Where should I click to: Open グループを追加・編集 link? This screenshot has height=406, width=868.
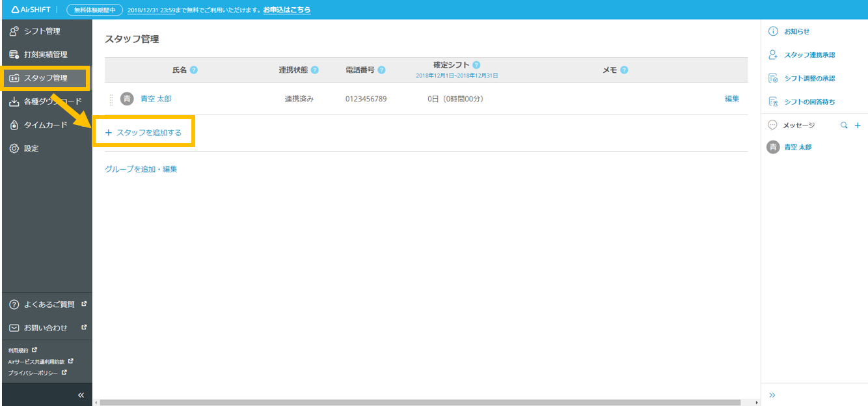click(x=141, y=169)
